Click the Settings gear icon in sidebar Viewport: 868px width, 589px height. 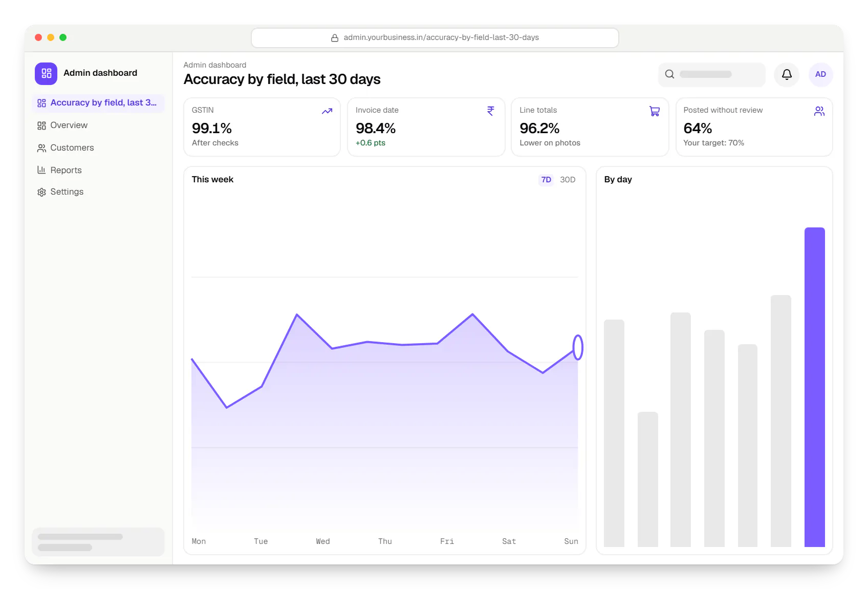pyautogui.click(x=41, y=192)
